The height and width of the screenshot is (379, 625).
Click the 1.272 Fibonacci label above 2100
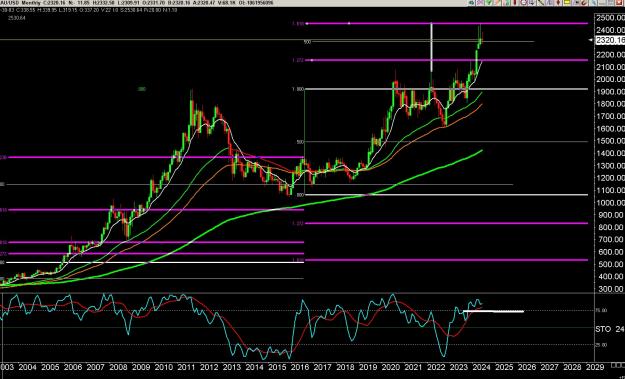[x=298, y=60]
